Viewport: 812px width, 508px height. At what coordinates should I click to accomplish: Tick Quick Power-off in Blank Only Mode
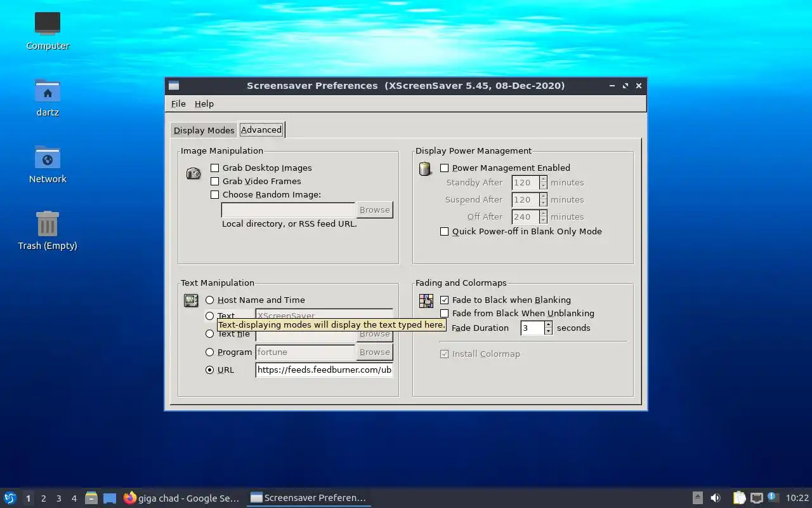coord(444,232)
